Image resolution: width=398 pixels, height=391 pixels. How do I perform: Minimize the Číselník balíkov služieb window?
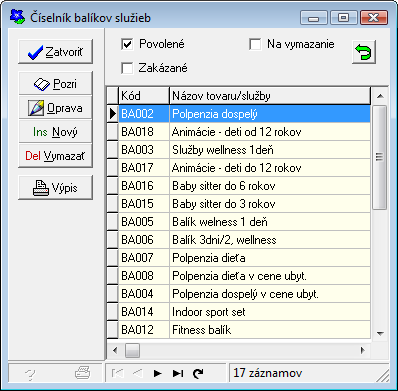[x=314, y=18]
